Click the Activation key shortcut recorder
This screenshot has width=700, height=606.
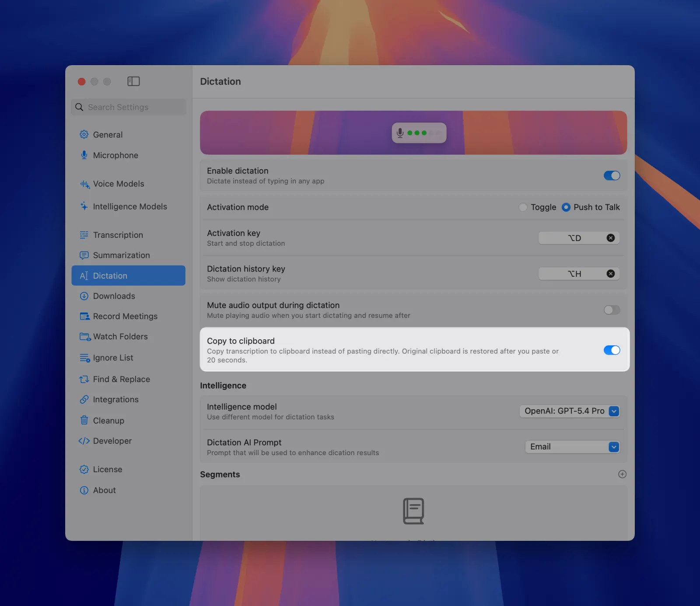coord(579,238)
